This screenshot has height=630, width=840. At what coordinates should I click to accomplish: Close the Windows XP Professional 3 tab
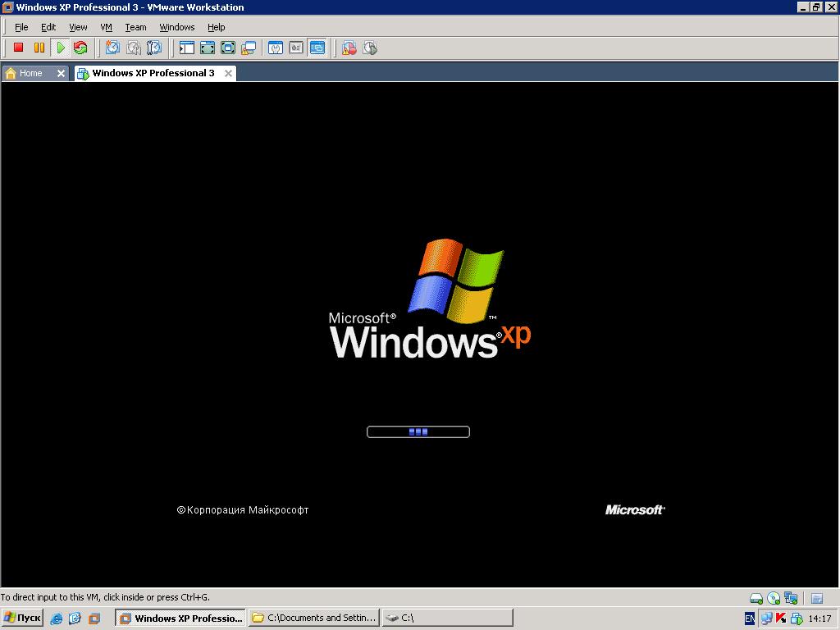[228, 73]
